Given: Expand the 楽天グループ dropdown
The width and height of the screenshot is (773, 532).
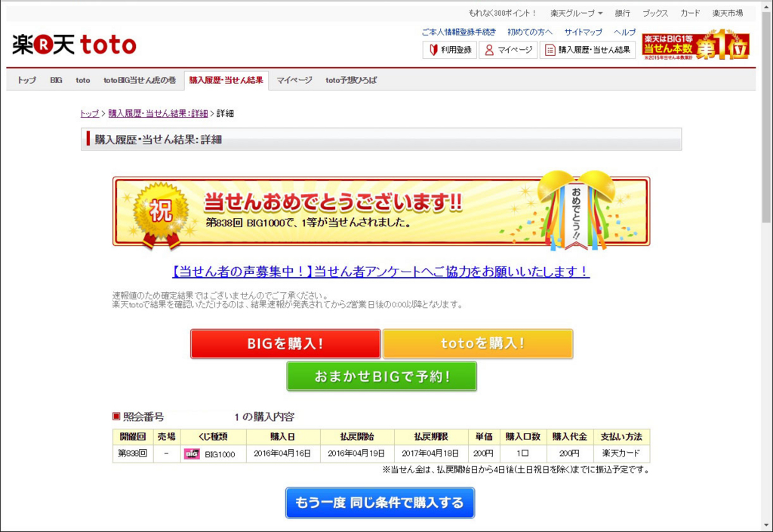Looking at the screenshot, I should coord(576,14).
